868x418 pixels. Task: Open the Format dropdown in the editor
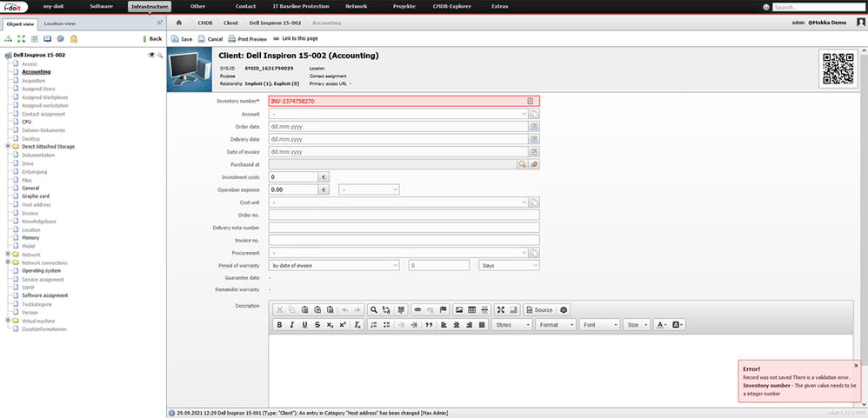[x=556, y=324]
